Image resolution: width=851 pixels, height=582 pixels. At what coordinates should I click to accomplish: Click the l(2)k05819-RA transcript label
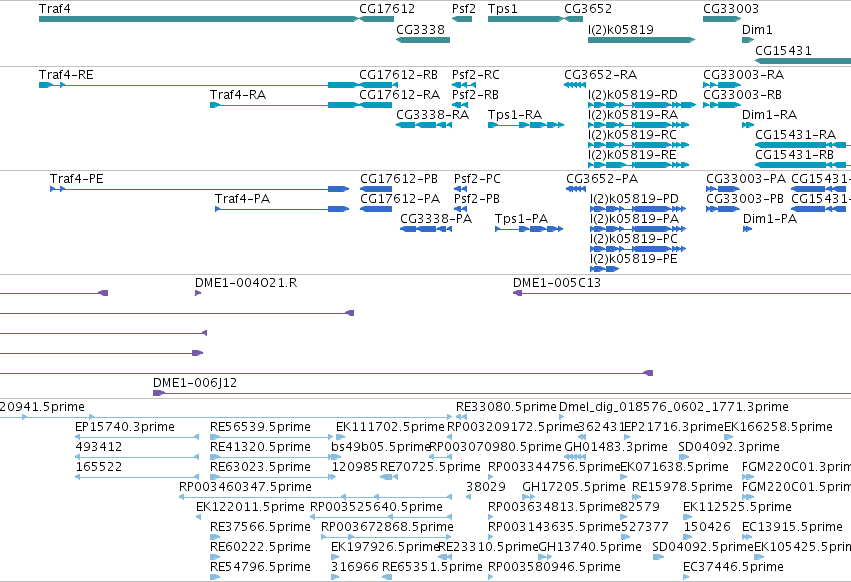[633, 115]
